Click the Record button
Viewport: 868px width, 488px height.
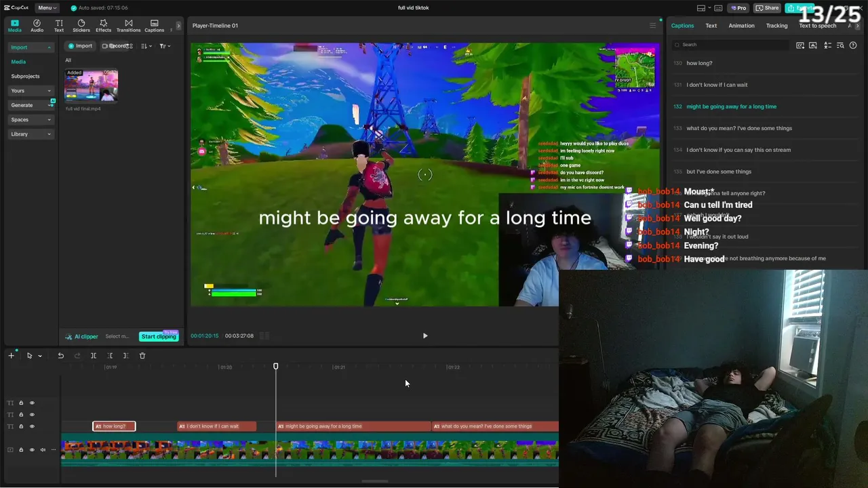click(117, 46)
